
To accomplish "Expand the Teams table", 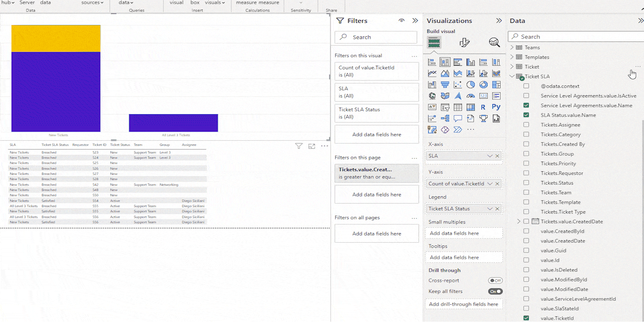I will [x=512, y=47].
